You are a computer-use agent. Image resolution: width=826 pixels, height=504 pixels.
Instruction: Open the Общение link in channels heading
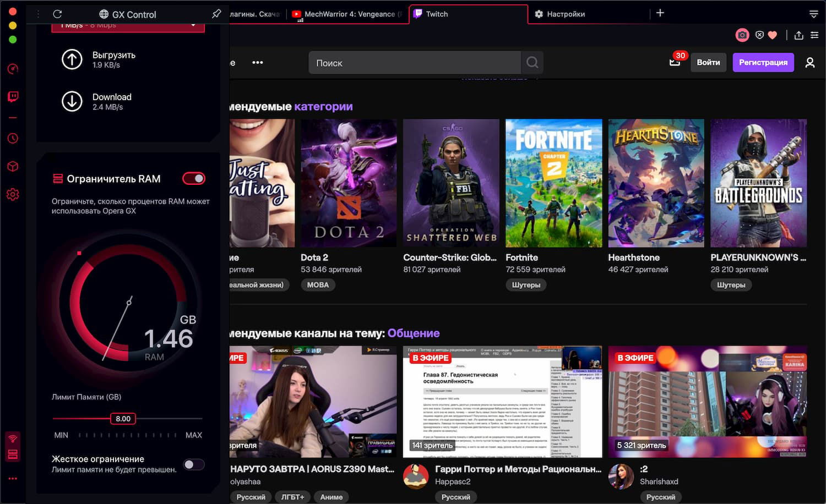pyautogui.click(x=414, y=333)
